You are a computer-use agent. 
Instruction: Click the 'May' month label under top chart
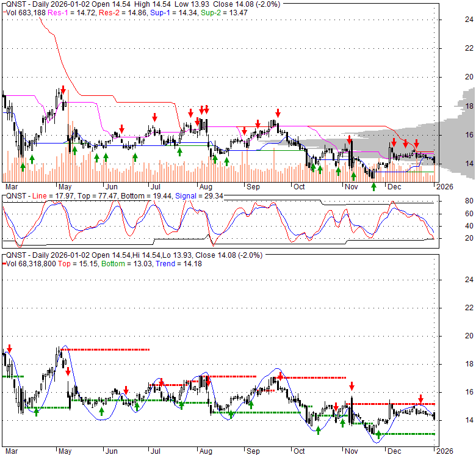[65, 187]
